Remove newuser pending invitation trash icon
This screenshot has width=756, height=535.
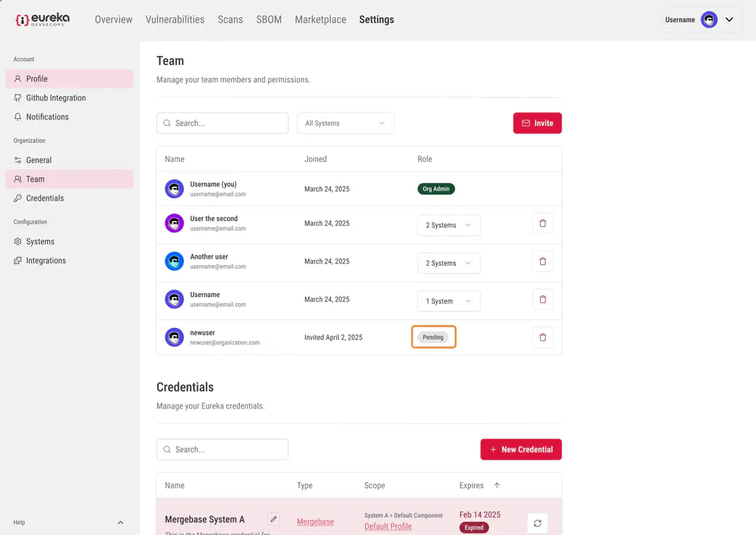coord(543,337)
